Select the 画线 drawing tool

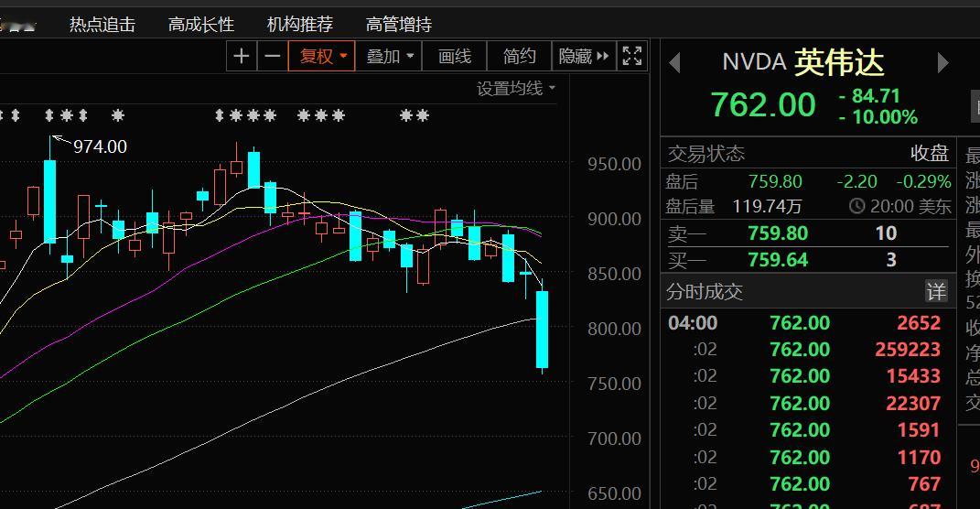pyautogui.click(x=455, y=56)
